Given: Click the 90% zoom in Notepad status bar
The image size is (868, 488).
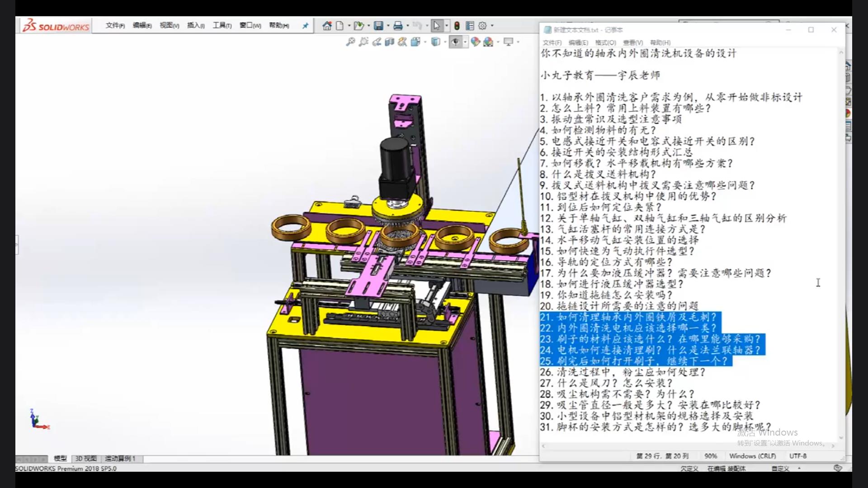Looking at the screenshot, I should 711,456.
